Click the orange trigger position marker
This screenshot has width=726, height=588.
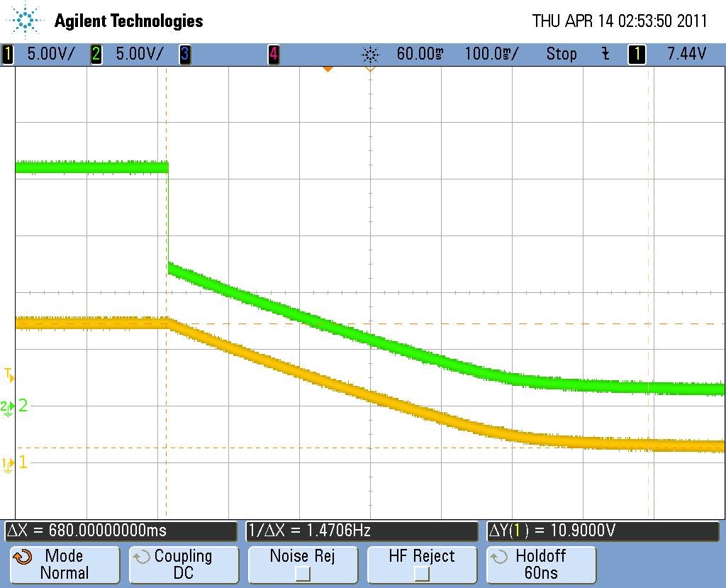(x=328, y=69)
